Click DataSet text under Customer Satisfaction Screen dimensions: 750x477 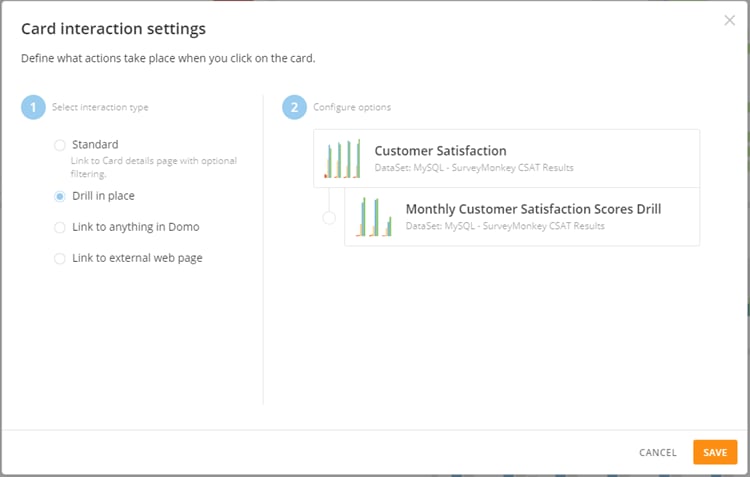pyautogui.click(x=474, y=168)
